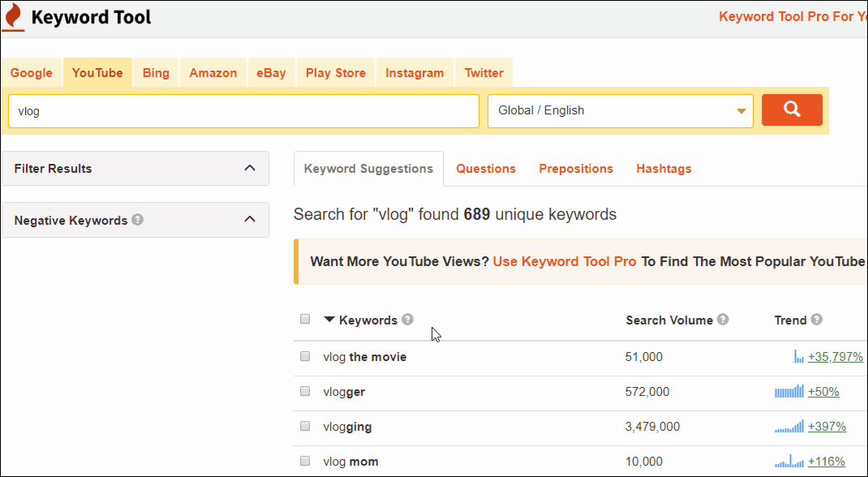Click the trend chart for vlogging
This screenshot has height=477, width=868.
[789, 426]
